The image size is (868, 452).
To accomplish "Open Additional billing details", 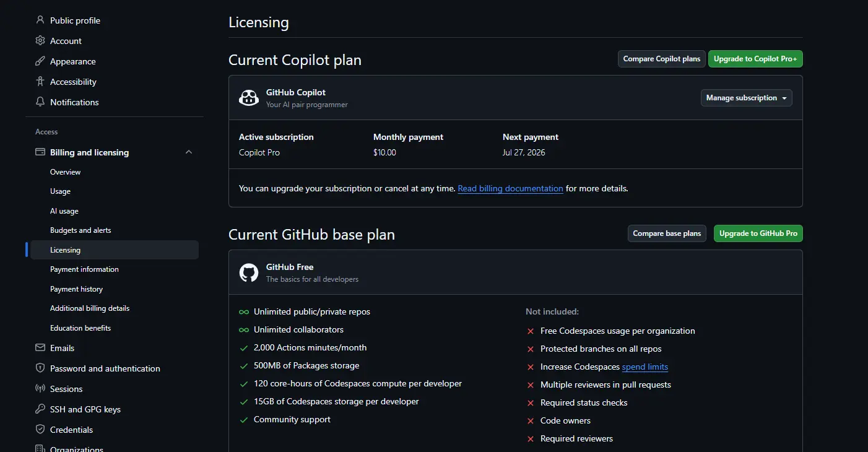I will point(90,308).
